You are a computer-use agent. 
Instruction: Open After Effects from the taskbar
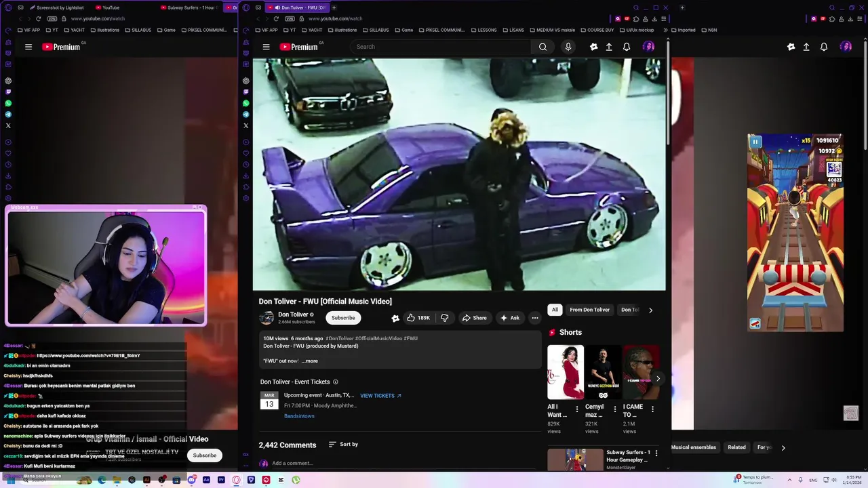206,480
